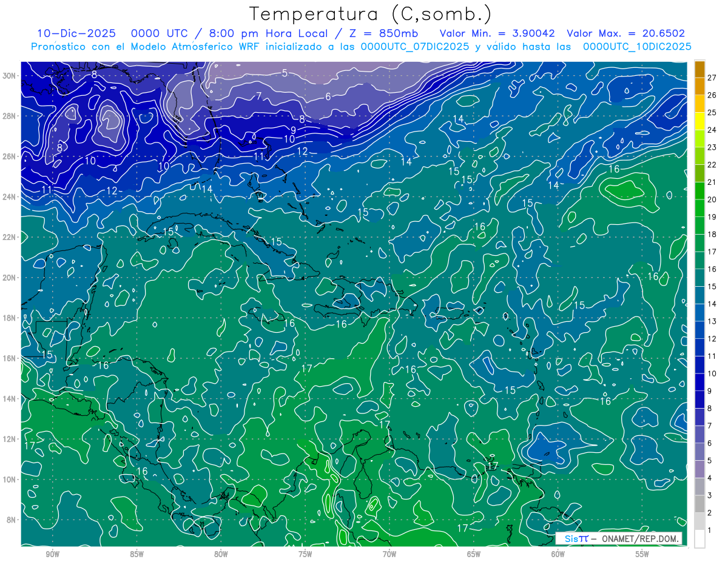Click the '18N' latitude axis label
Image resolution: width=728 pixels, height=562 pixels.
10,318
